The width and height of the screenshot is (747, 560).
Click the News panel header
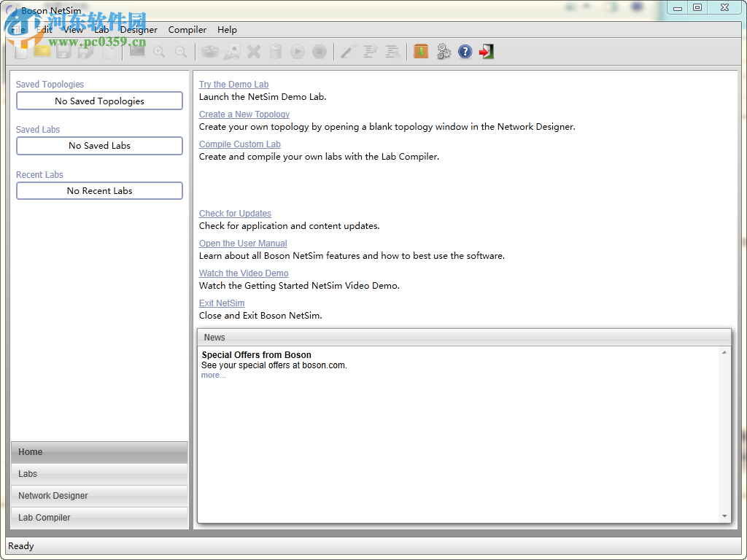pyautogui.click(x=464, y=338)
